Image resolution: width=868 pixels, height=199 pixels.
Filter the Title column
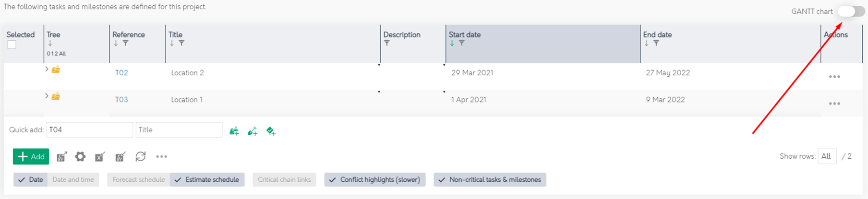(x=181, y=43)
